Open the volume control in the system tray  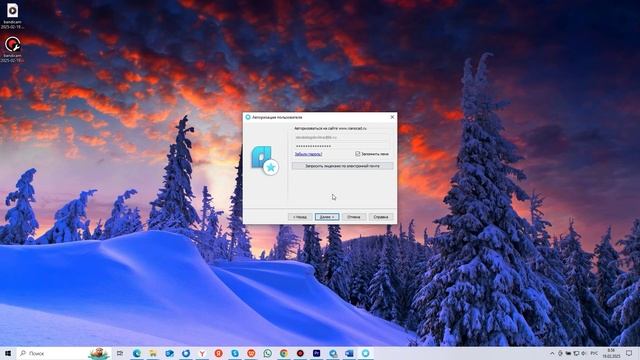coord(583,353)
